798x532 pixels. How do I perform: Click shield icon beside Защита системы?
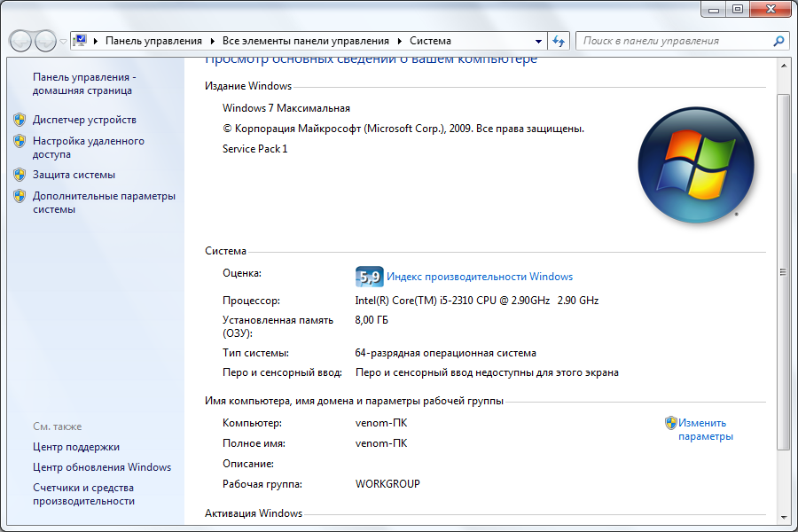coord(20,175)
